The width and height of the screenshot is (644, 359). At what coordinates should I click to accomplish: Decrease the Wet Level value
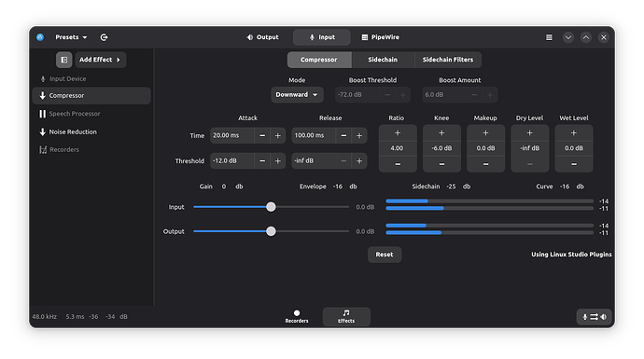[574, 164]
